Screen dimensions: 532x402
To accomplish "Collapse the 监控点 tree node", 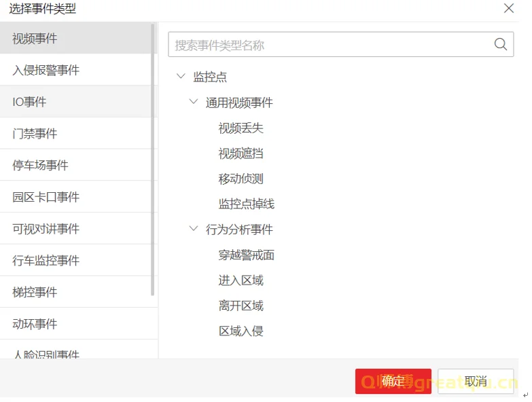I will 181,77.
